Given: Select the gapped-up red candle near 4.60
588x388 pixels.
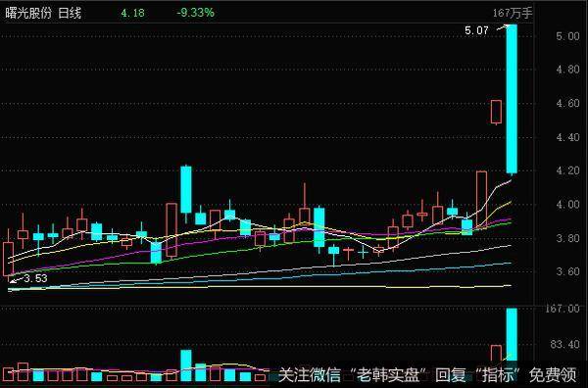Looking at the screenshot, I should pos(496,112).
